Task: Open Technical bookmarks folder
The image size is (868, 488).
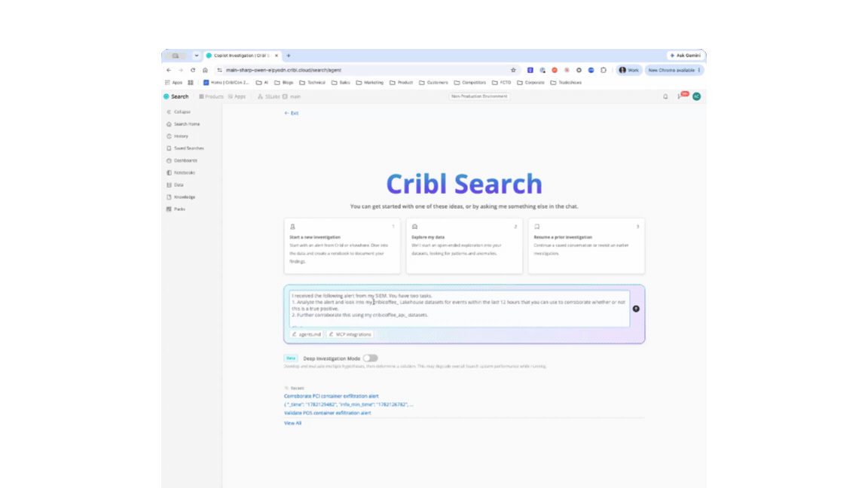Action: click(x=312, y=82)
